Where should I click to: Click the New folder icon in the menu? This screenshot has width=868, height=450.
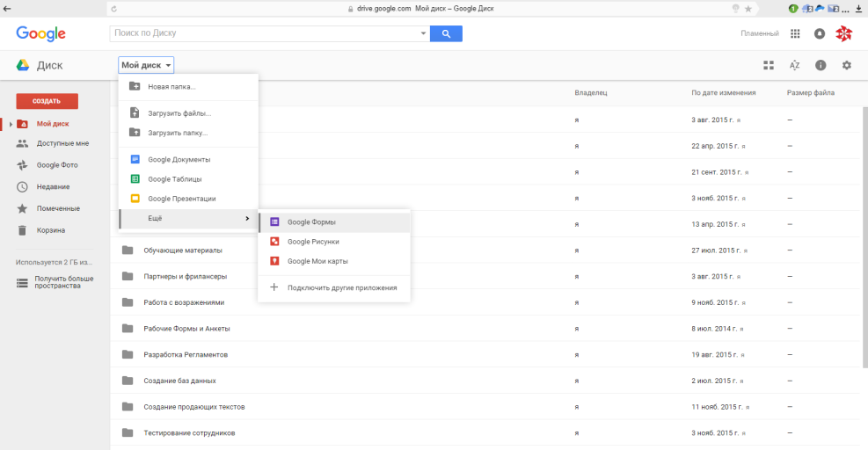point(135,86)
